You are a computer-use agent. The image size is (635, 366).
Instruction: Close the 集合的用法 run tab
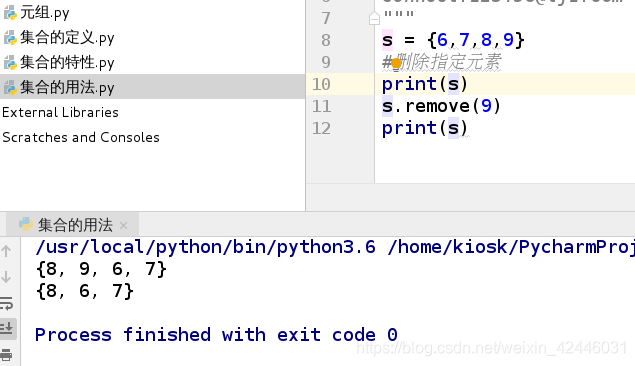tap(124, 226)
